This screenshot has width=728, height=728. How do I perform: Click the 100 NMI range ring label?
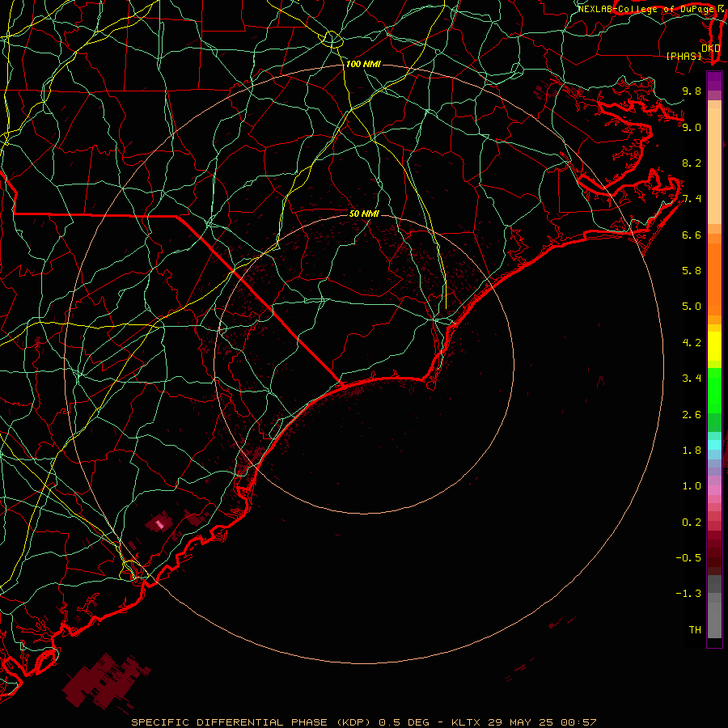point(363,64)
